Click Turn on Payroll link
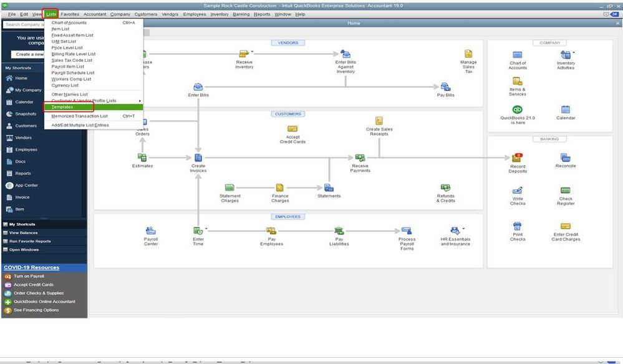Image resolution: width=623 pixels, height=364 pixels. click(x=29, y=276)
